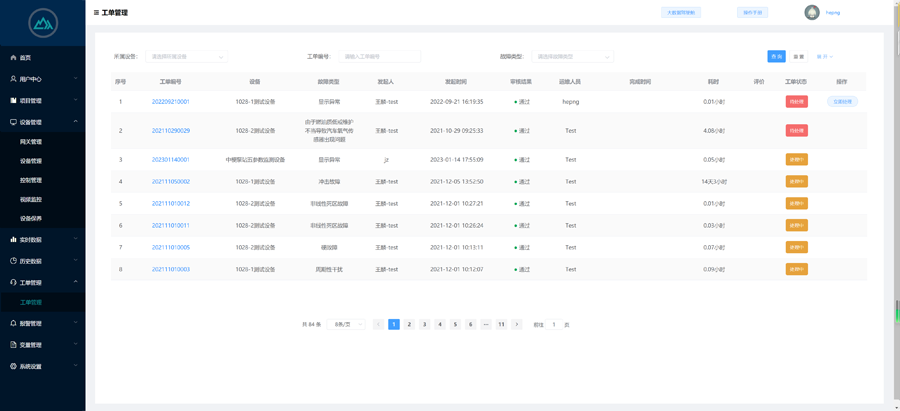Expand the 用户中心 sidebar menu

point(76,79)
